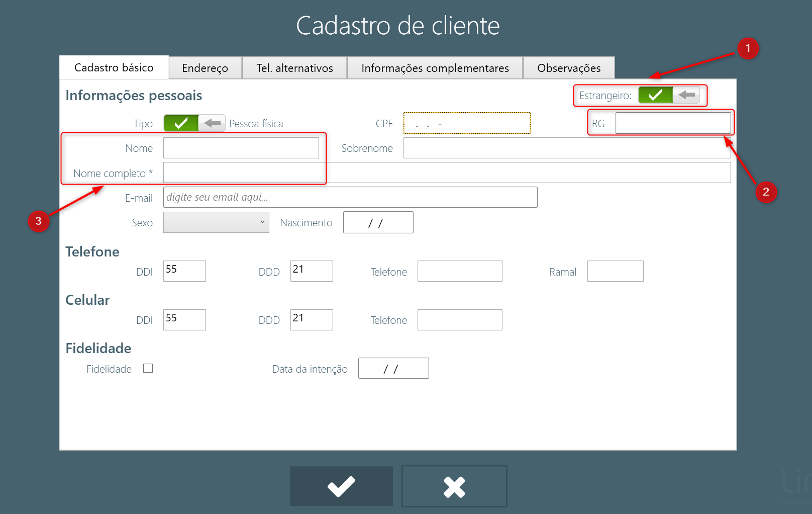Click the E-mail input field
This screenshot has height=514, width=812.
pyautogui.click(x=350, y=197)
